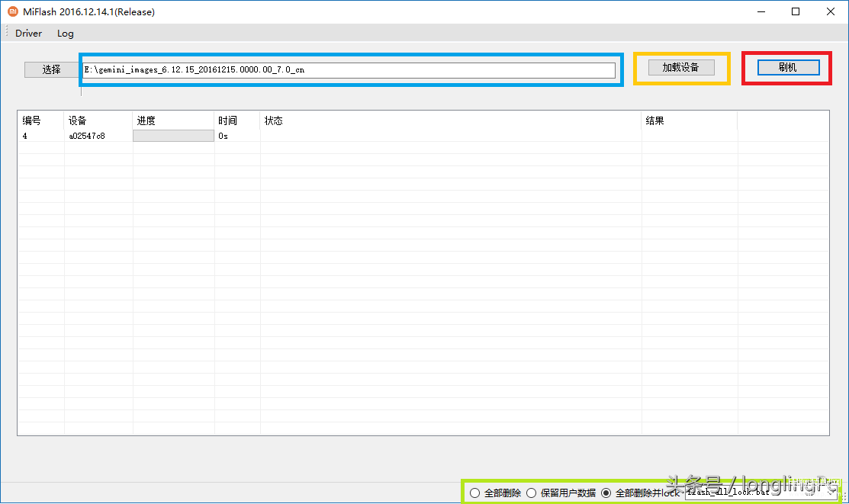The height and width of the screenshot is (504, 849).
Task: Click the 0s time cell
Action: pyautogui.click(x=223, y=136)
